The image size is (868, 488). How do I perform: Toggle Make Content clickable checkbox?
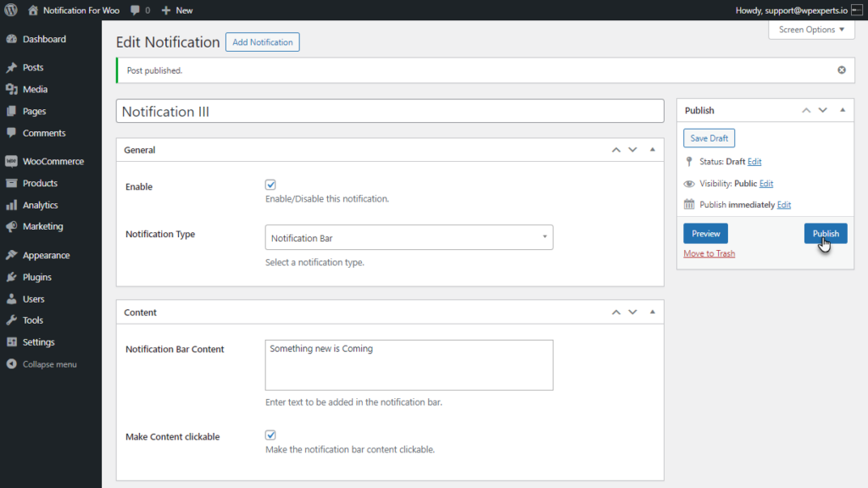click(x=270, y=435)
